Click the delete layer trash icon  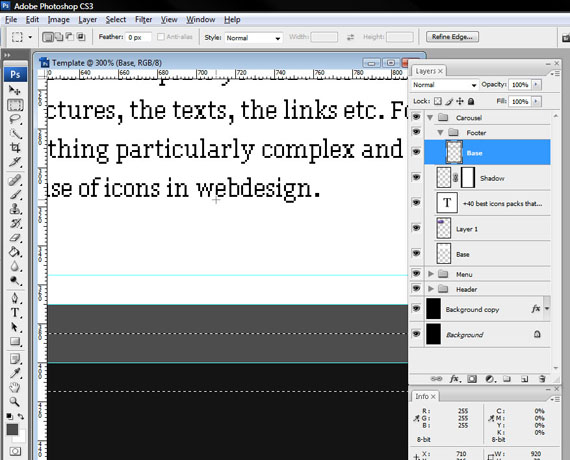542,379
